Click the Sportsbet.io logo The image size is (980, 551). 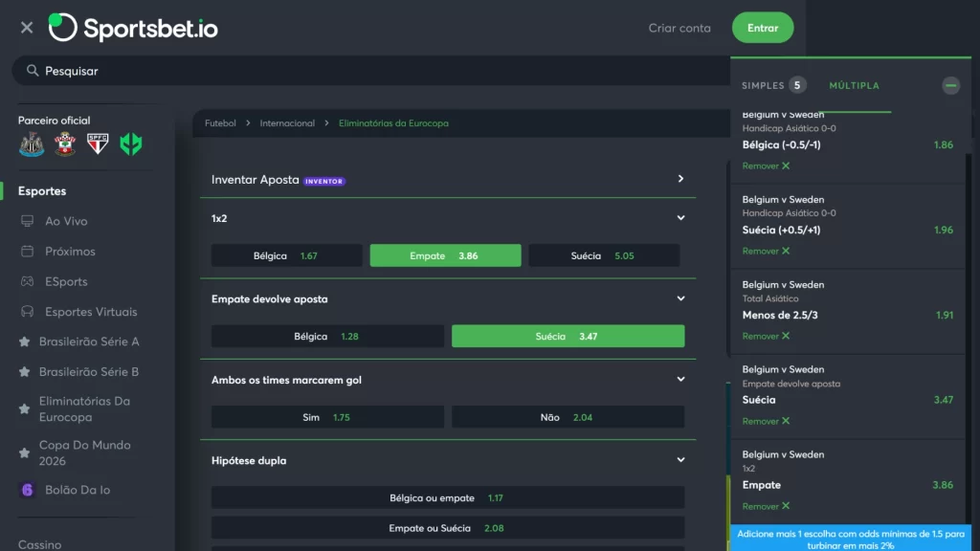pyautogui.click(x=133, y=28)
